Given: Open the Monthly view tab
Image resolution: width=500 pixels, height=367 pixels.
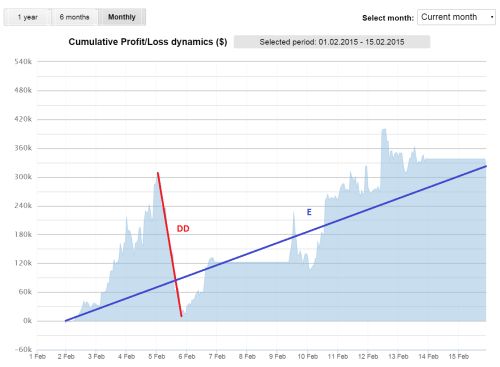Looking at the screenshot, I should point(122,17).
